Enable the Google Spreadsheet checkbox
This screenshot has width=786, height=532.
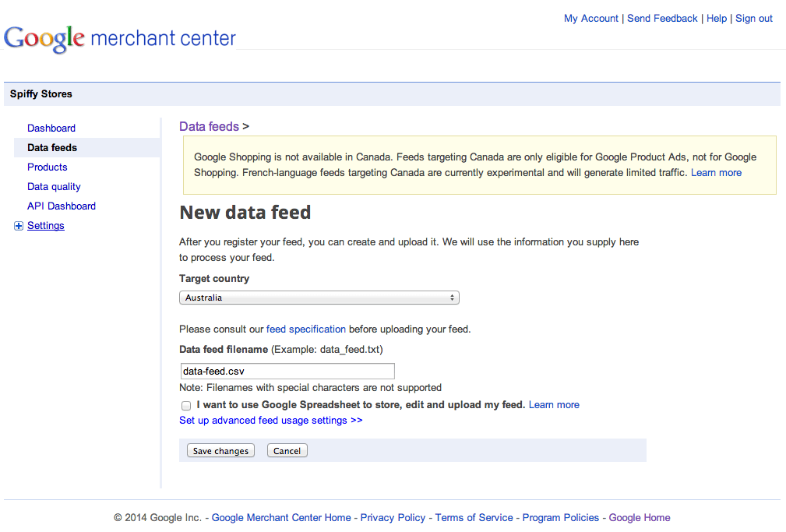tap(186, 406)
